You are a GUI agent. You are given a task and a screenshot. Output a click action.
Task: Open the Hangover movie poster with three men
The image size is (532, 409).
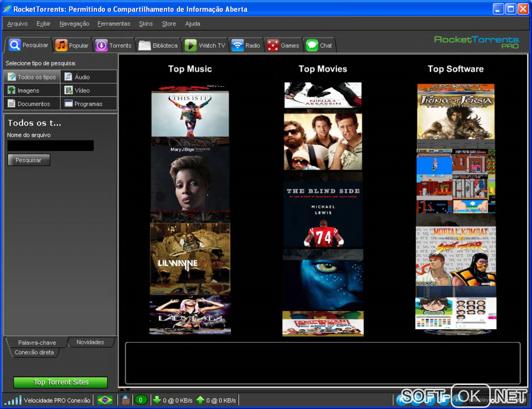(323, 142)
